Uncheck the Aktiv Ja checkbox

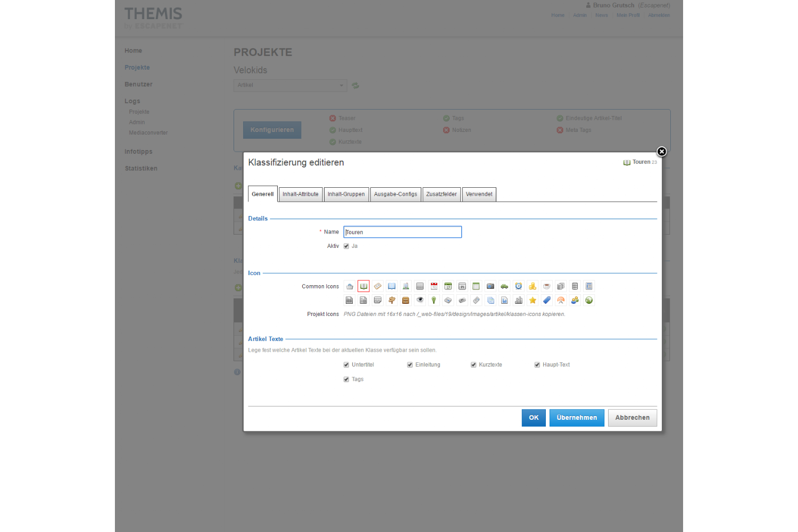click(x=346, y=246)
